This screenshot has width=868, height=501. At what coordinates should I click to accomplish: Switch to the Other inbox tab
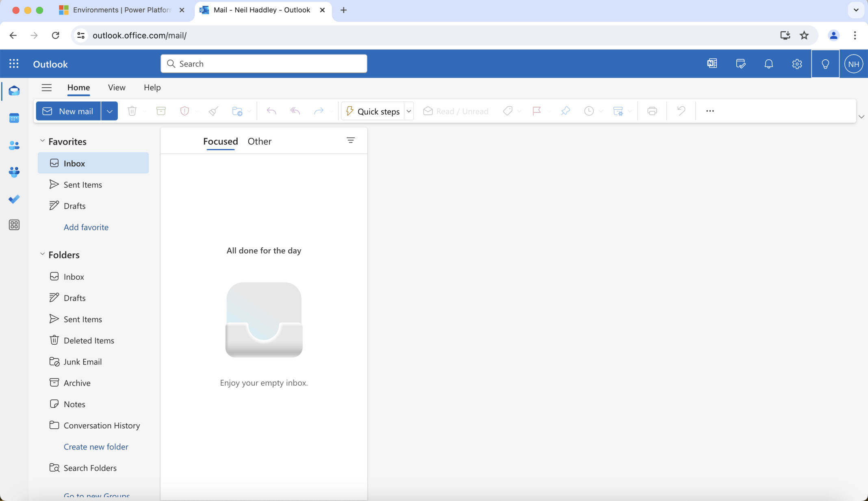point(259,141)
